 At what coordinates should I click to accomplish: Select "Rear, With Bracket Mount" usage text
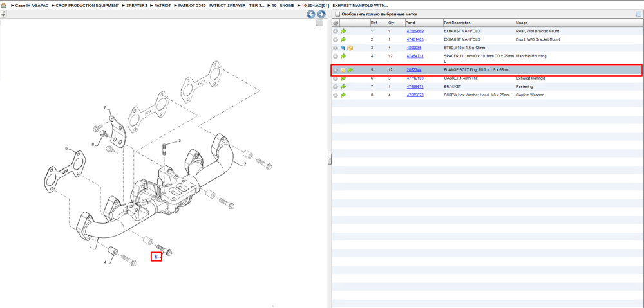[x=537, y=31]
